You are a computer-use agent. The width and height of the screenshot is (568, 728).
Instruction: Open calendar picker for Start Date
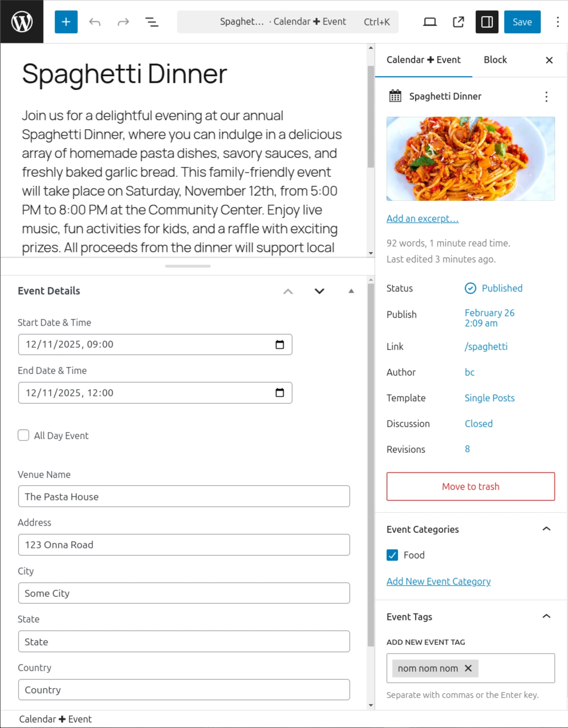(x=279, y=344)
